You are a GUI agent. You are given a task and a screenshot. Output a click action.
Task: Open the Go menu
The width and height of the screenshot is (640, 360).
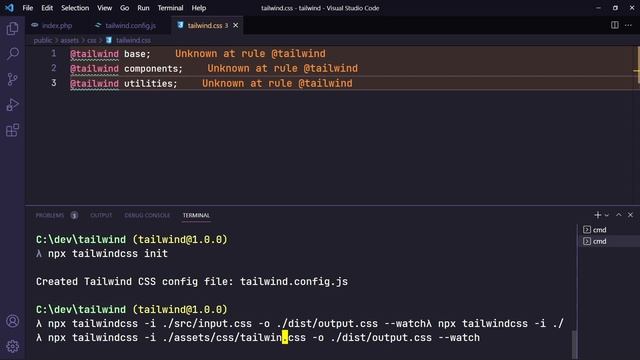[124, 8]
